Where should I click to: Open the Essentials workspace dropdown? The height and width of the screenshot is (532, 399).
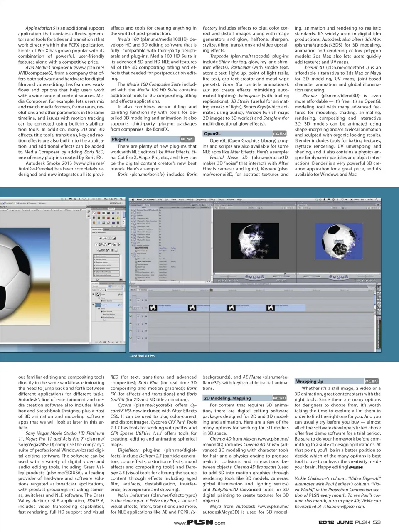click(x=116, y=203)
